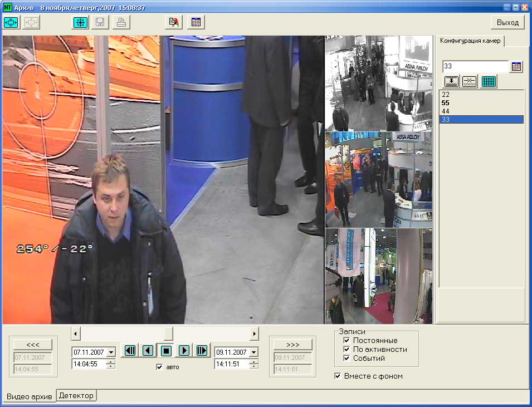Click the Выход button
This screenshot has width=532, height=407.
pyautogui.click(x=507, y=22)
